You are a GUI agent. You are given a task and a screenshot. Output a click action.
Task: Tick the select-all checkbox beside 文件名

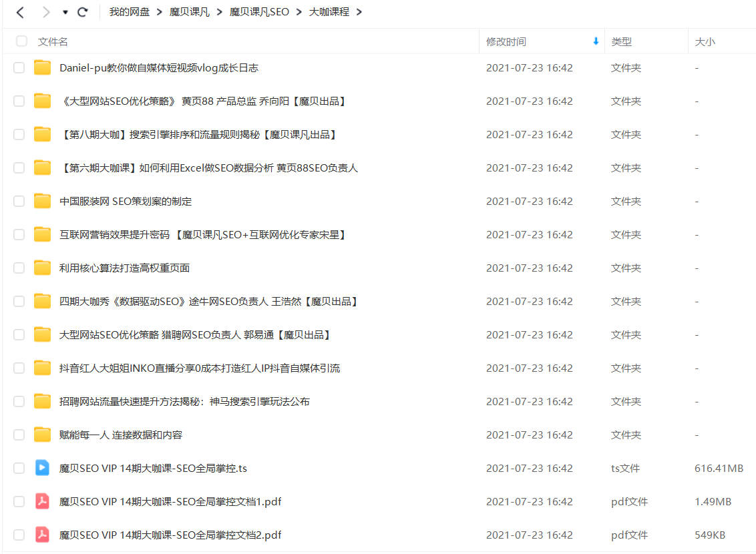21,41
